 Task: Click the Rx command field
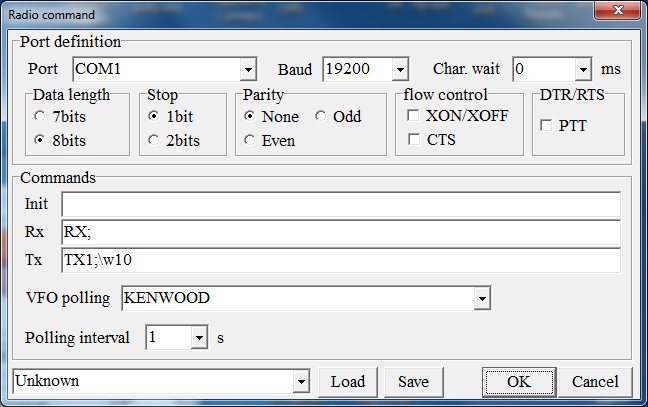click(x=340, y=232)
